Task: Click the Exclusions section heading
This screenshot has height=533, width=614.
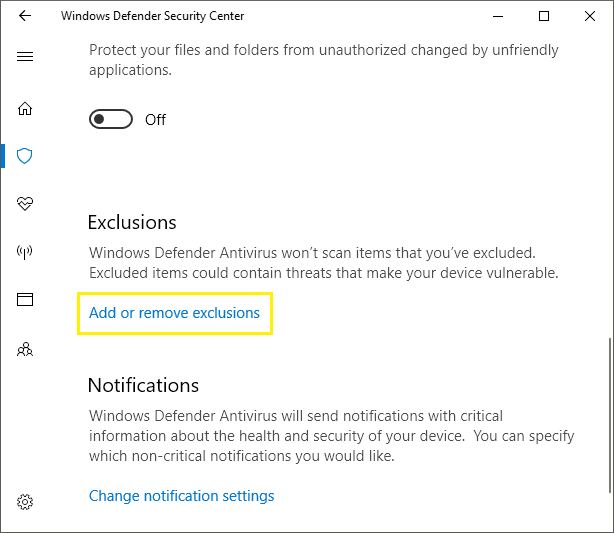Action: pos(132,222)
